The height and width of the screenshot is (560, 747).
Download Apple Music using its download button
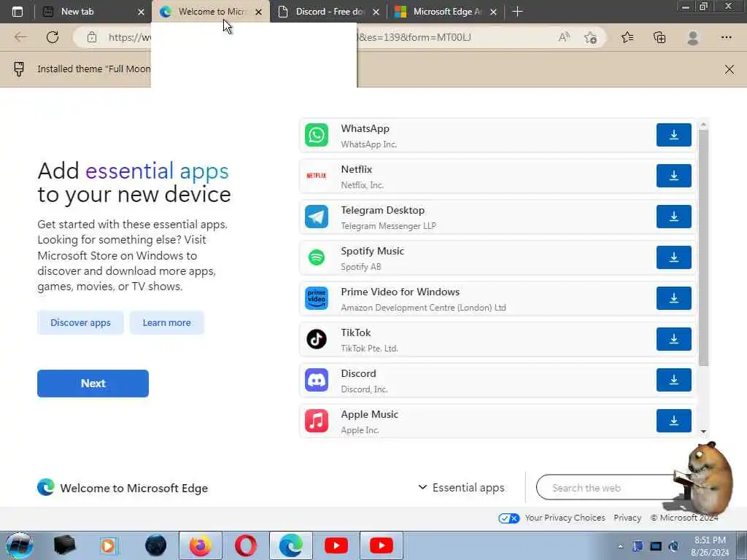(673, 421)
